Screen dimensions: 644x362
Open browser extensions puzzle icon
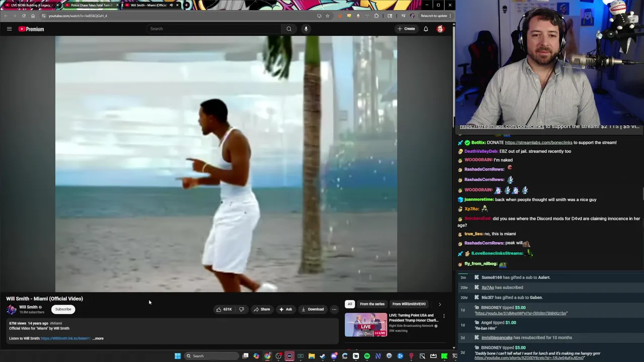pyautogui.click(x=376, y=16)
